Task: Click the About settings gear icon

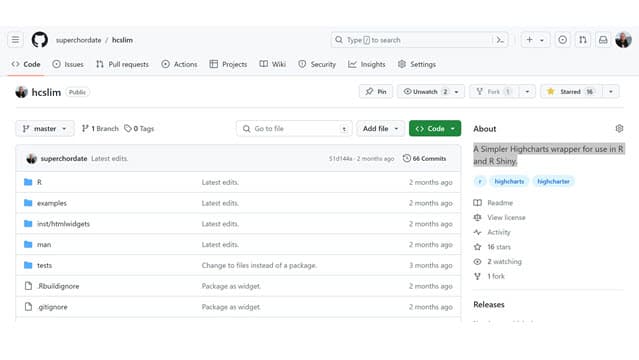Action: pyautogui.click(x=619, y=128)
